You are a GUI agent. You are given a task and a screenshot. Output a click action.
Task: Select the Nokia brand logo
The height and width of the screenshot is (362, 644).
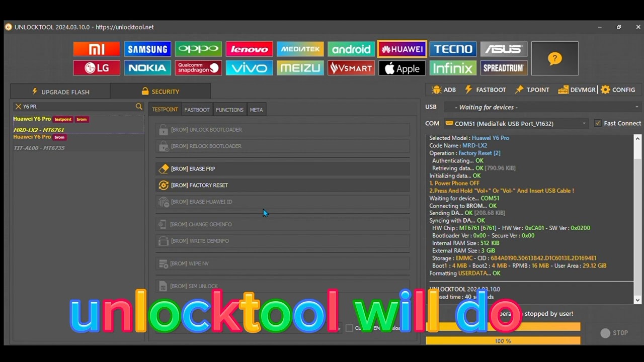(x=147, y=68)
